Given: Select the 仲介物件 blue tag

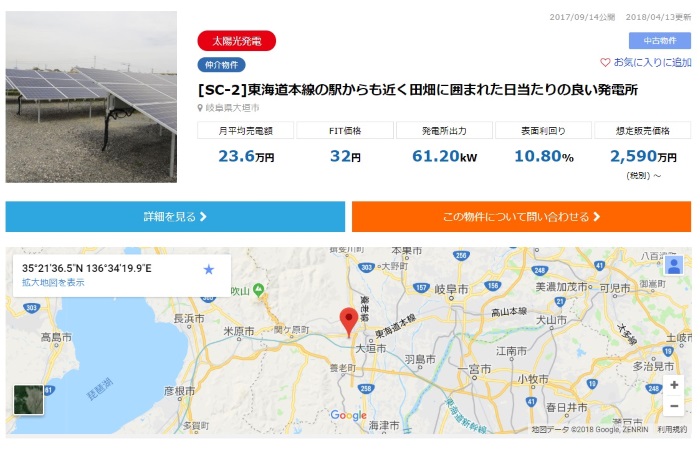Looking at the screenshot, I should click(221, 65).
